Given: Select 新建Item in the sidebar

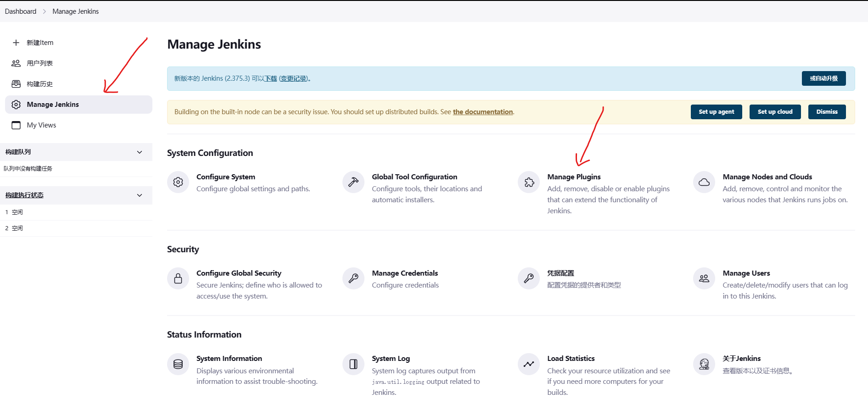Looking at the screenshot, I should click(40, 43).
